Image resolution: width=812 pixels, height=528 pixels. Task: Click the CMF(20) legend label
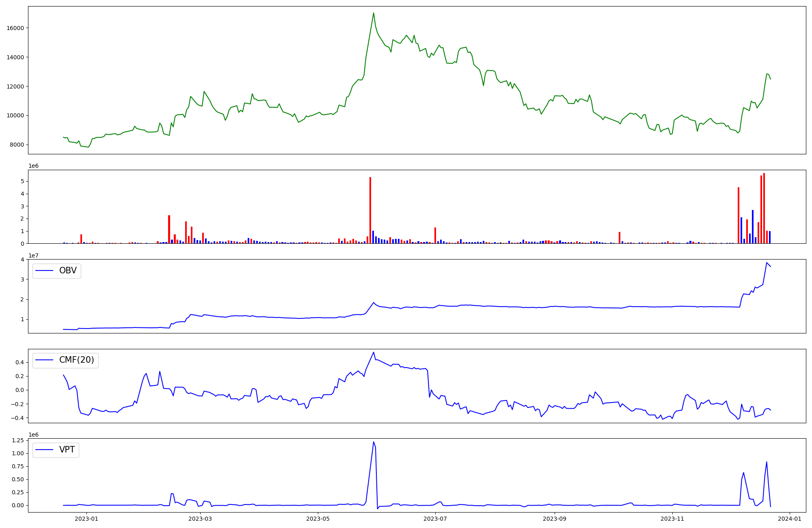tap(76, 360)
